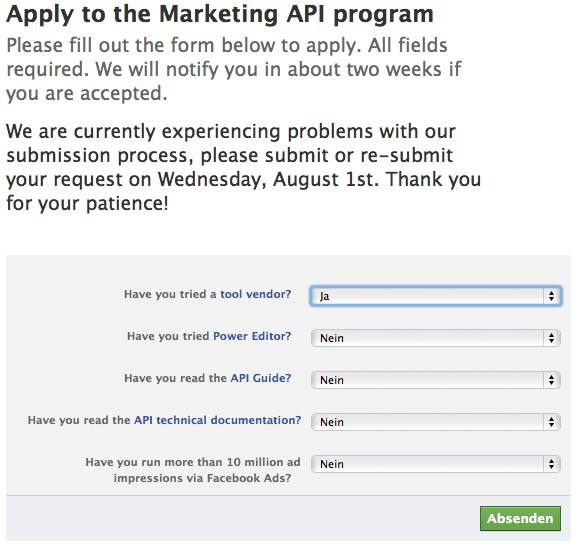Open the 'API technical documentation' link
The width and height of the screenshot is (578, 547).
(x=217, y=420)
